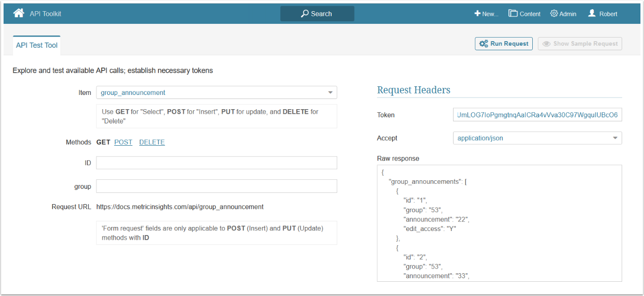Click the plus icon beside New

477,14
